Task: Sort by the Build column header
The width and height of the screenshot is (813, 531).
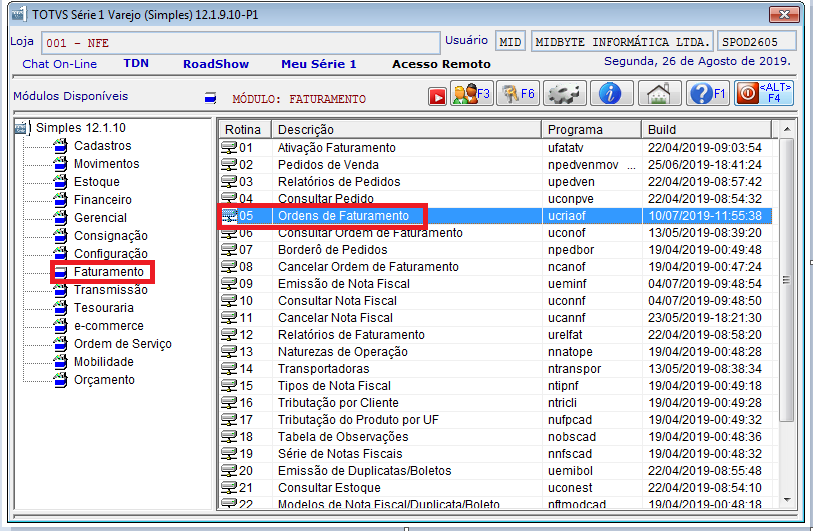Action: click(707, 130)
